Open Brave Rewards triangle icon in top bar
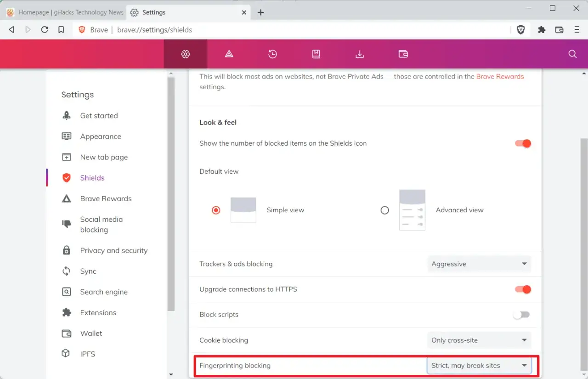 pos(229,54)
